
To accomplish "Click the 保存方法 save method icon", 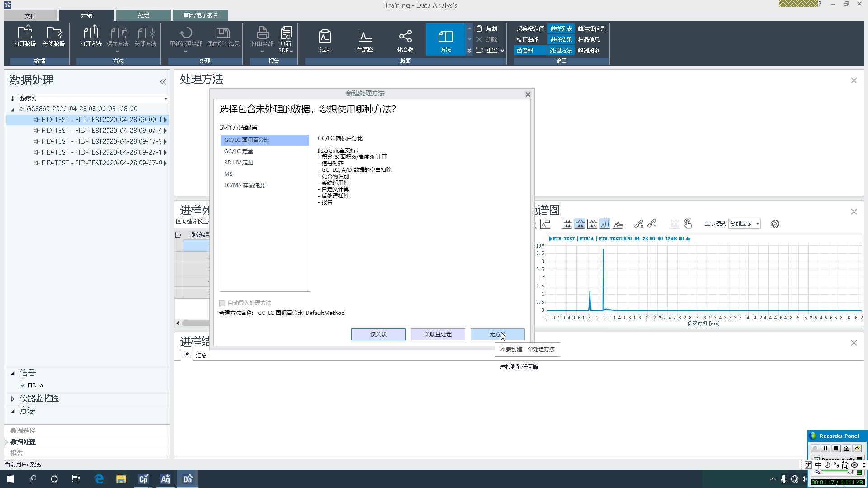I will pos(118,36).
